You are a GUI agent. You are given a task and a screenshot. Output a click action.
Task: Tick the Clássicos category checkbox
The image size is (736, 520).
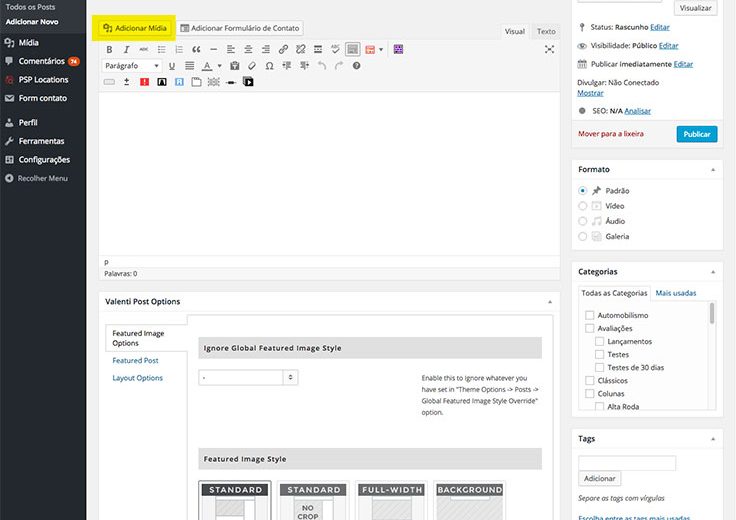(590, 381)
